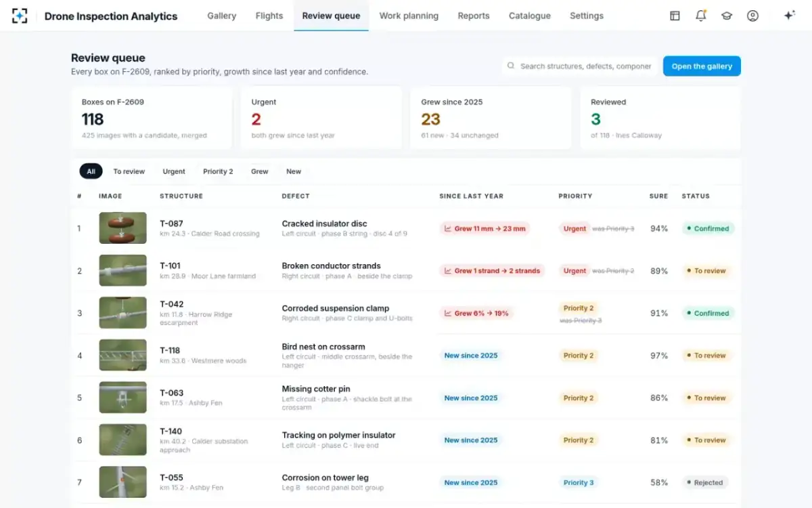Open the Gallery tab
812x508 pixels.
click(x=222, y=16)
